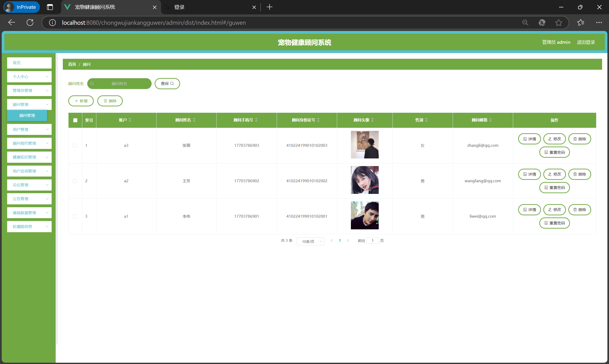This screenshot has width=609, height=364.
Task: Open browser settings ellipsis menu
Action: tap(599, 23)
